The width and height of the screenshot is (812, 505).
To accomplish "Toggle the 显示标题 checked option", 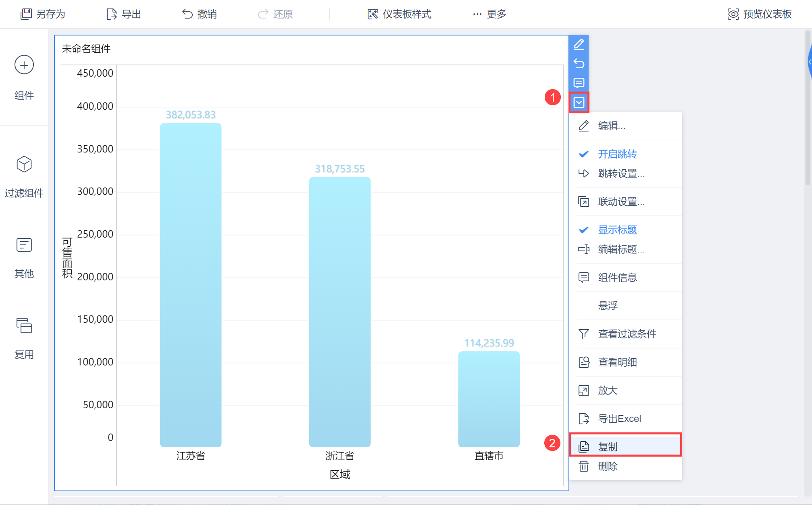I will [x=617, y=230].
